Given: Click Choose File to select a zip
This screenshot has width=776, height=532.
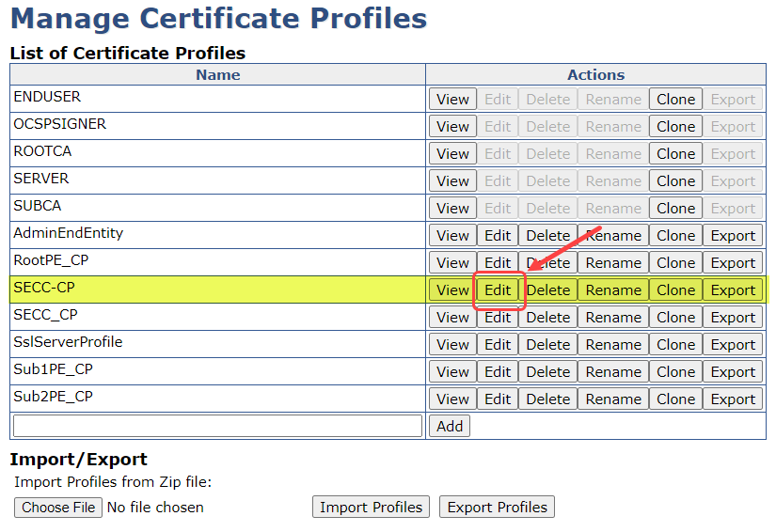Looking at the screenshot, I should coord(58,508).
